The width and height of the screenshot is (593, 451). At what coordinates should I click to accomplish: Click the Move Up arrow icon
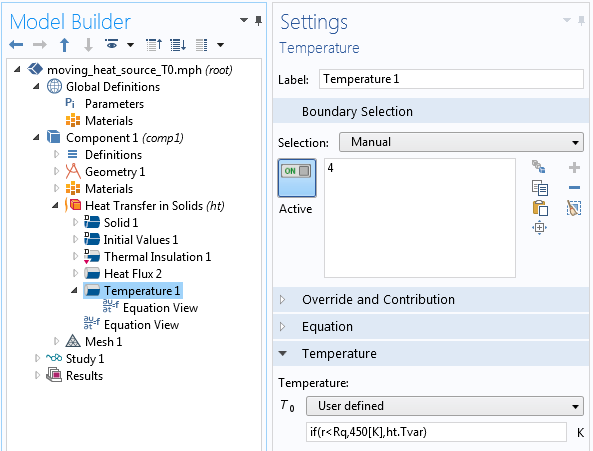pyautogui.click(x=65, y=45)
